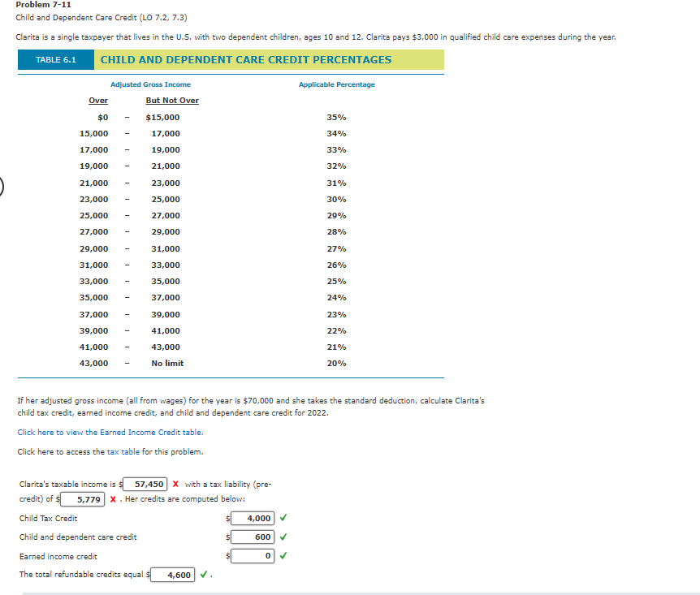Click the 'Child and dependent care credit' row label
This screenshot has width=700, height=595.
pyautogui.click(x=78, y=537)
